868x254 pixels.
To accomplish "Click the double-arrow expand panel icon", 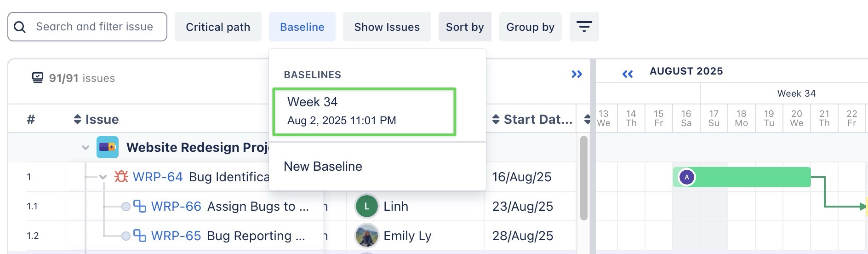I will click(x=577, y=74).
